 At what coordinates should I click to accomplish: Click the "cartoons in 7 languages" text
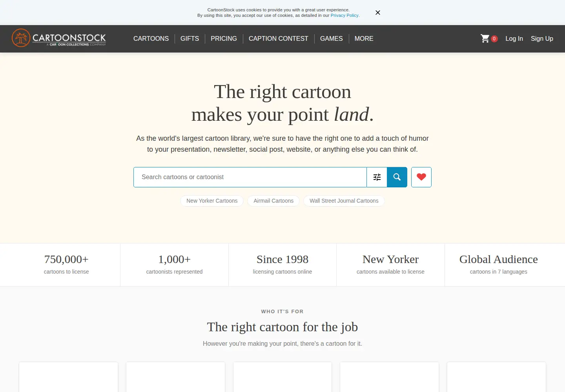499,272
